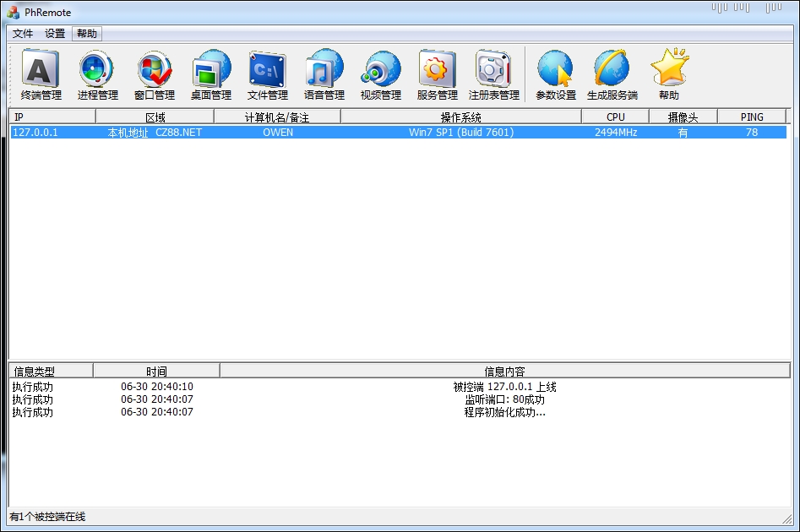The width and height of the screenshot is (800, 532).
Task: Click the star 帮助 toolbar icon
Action: coord(669,74)
